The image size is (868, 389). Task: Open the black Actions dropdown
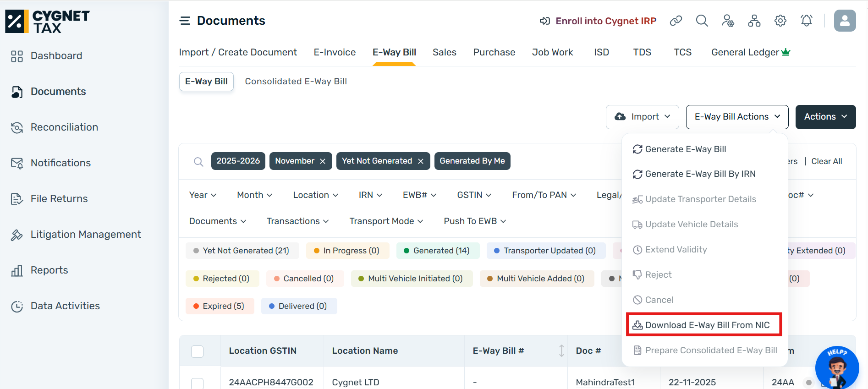[x=825, y=117]
